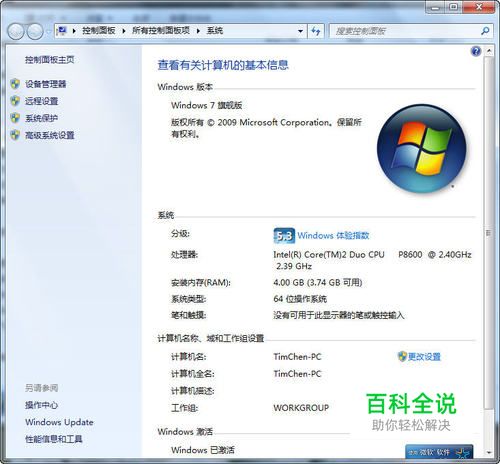Click the shield icon beside 高级系统设置

tap(15, 135)
